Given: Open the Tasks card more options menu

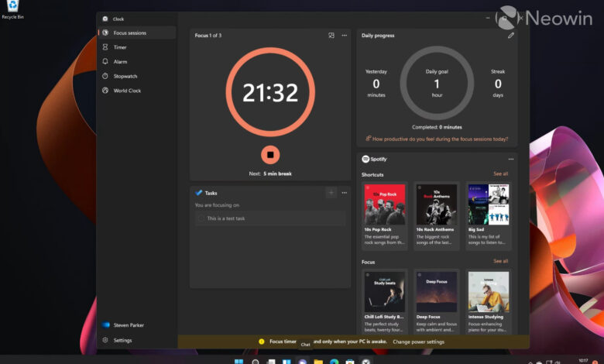Looking at the screenshot, I should pos(345,193).
